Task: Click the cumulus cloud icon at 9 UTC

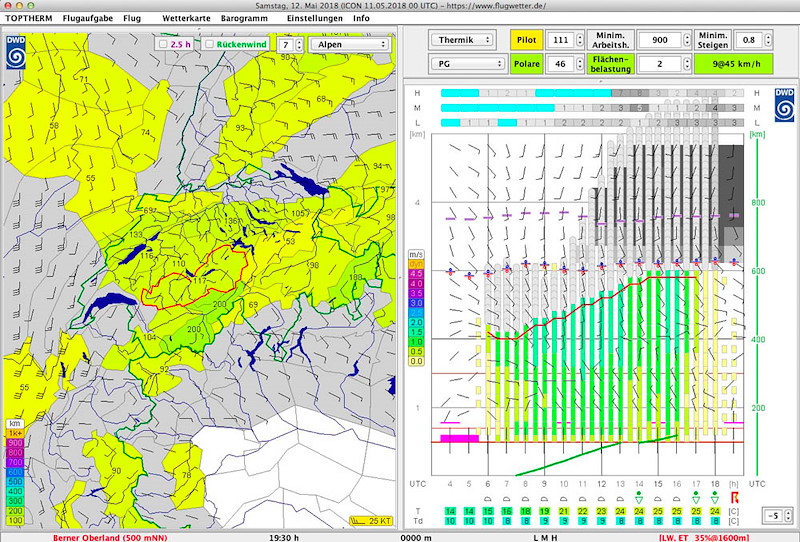Action: 544,498
